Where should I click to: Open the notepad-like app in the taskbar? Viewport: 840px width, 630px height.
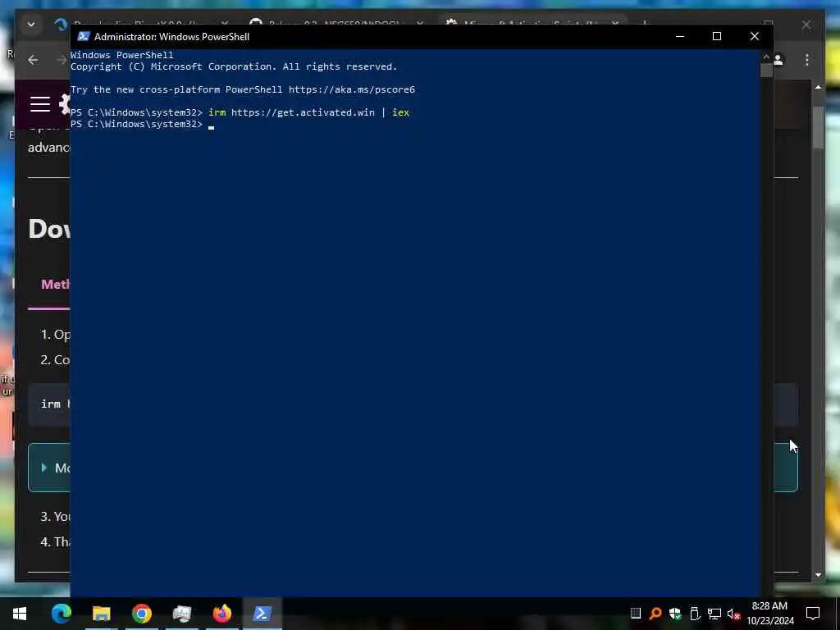181,614
